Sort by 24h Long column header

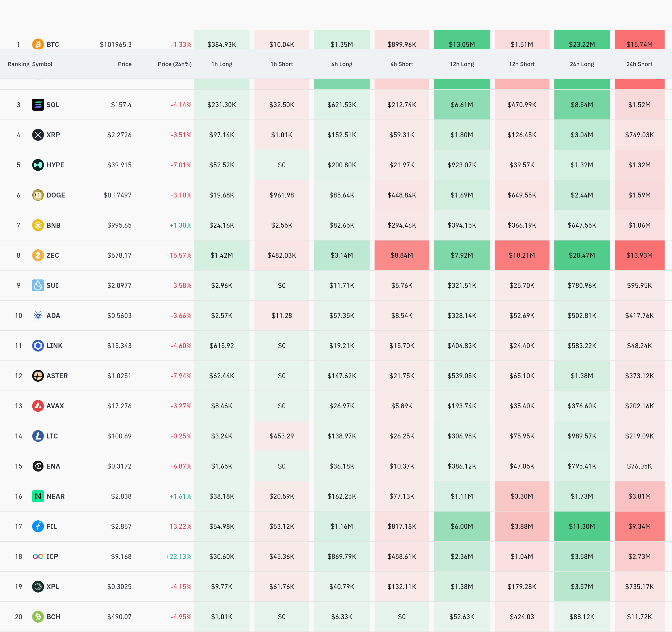click(581, 64)
